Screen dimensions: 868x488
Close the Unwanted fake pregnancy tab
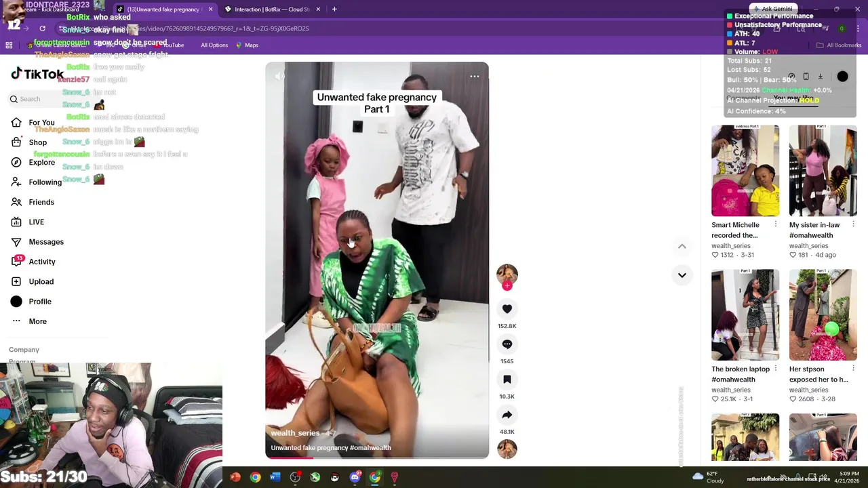click(210, 9)
